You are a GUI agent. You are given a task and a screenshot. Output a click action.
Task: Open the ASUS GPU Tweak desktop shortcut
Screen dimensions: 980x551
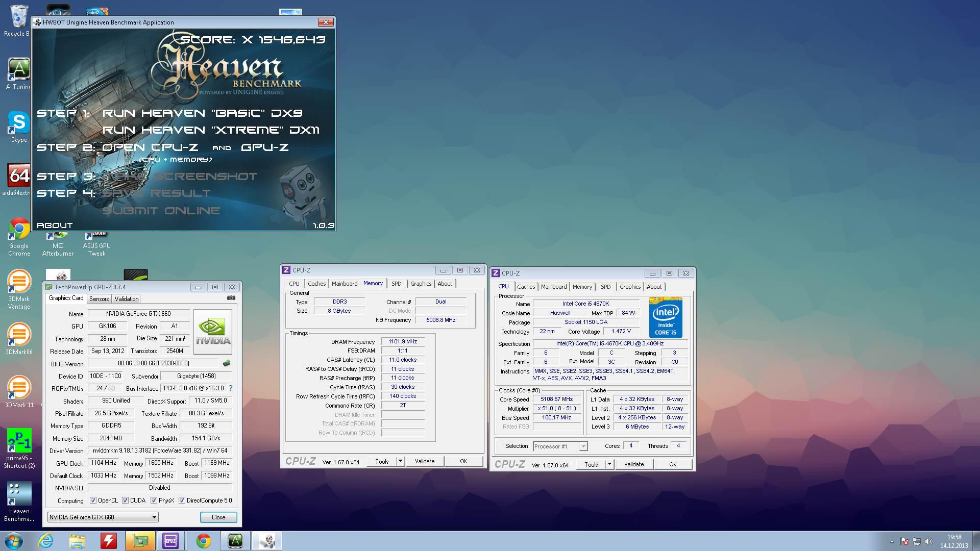[x=96, y=244]
